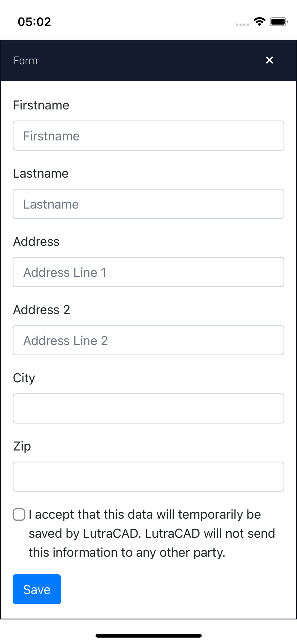297x644 pixels.
Task: Tap the 05:02 clock in status bar
Action: [35, 22]
